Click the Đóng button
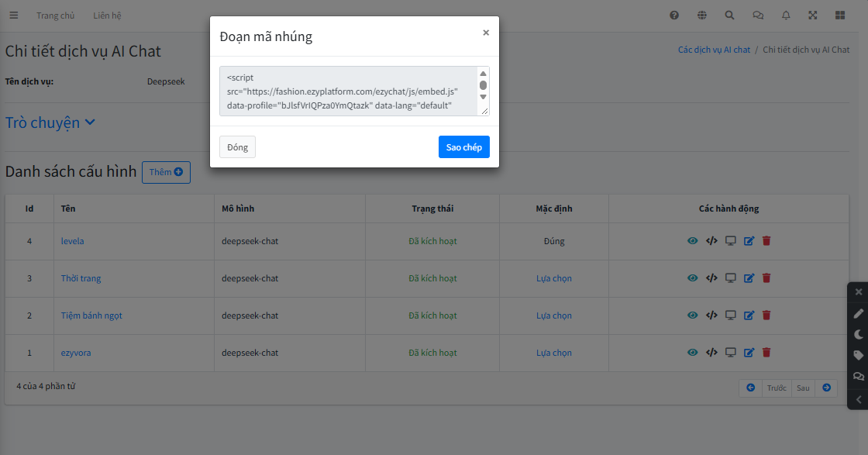This screenshot has width=868, height=455. point(237,147)
